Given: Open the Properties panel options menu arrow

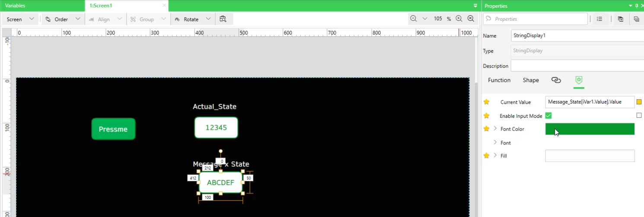Looking at the screenshot, I should (631, 6).
